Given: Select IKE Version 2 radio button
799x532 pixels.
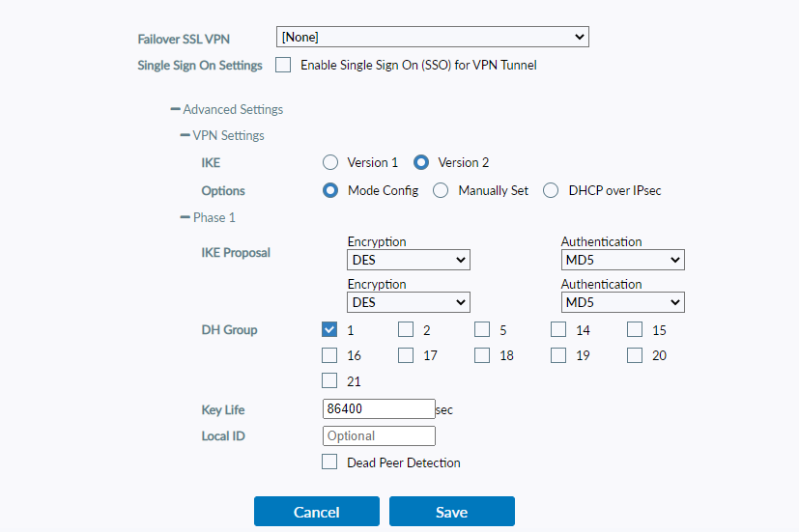Looking at the screenshot, I should click(x=421, y=162).
